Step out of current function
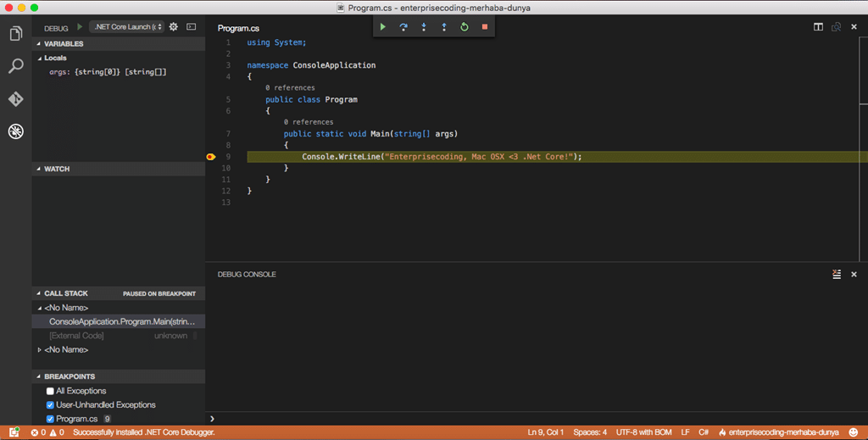Screen dimensions: 868x440 (x=444, y=26)
